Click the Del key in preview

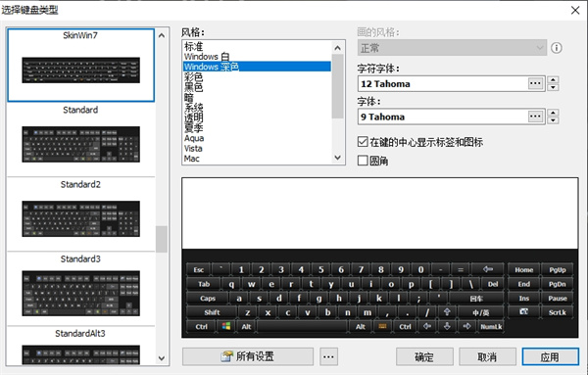point(493,284)
